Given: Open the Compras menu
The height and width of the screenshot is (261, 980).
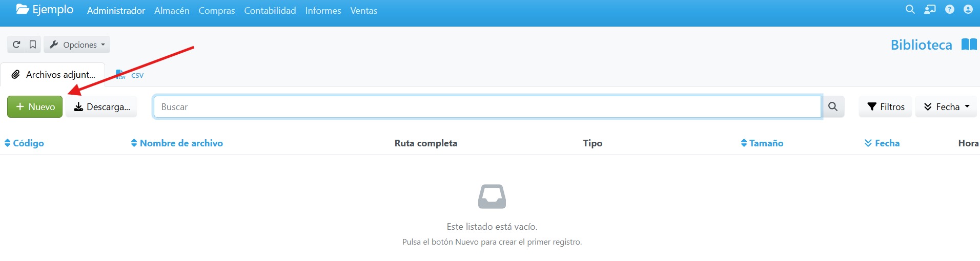Looking at the screenshot, I should pos(217,10).
